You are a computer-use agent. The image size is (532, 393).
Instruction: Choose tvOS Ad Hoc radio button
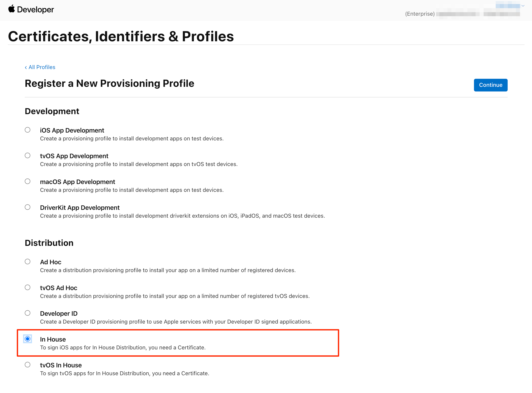28,287
